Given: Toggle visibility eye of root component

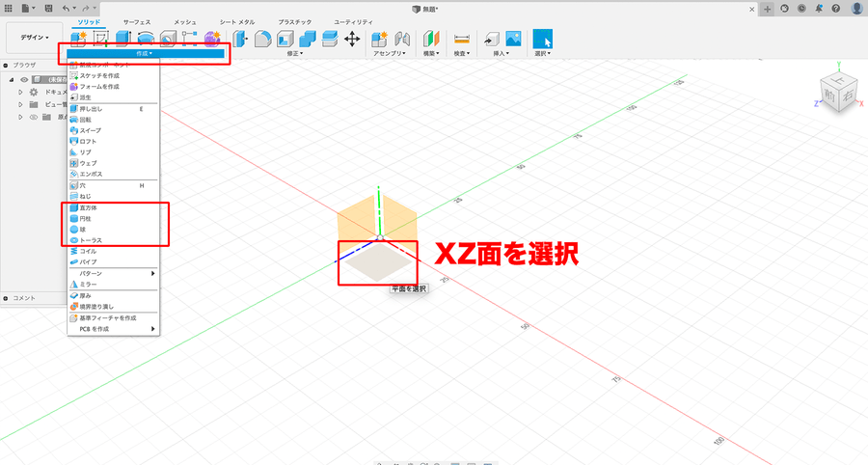Looking at the screenshot, I should click(24, 80).
